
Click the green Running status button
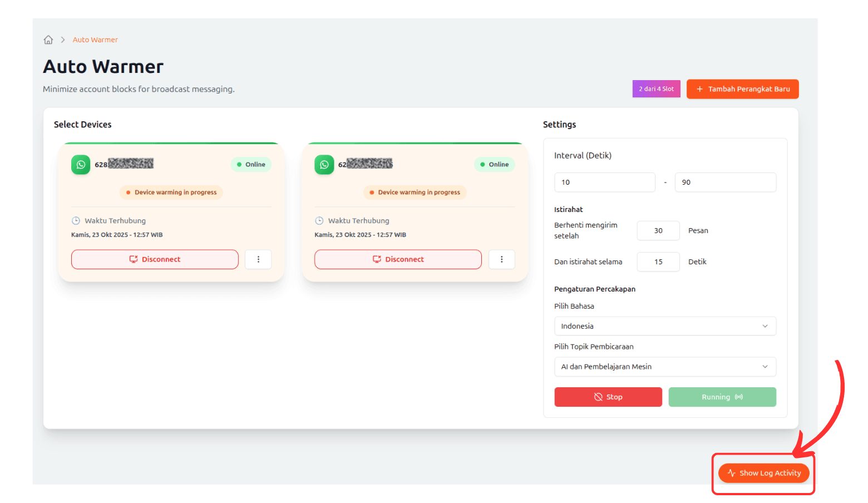(722, 397)
